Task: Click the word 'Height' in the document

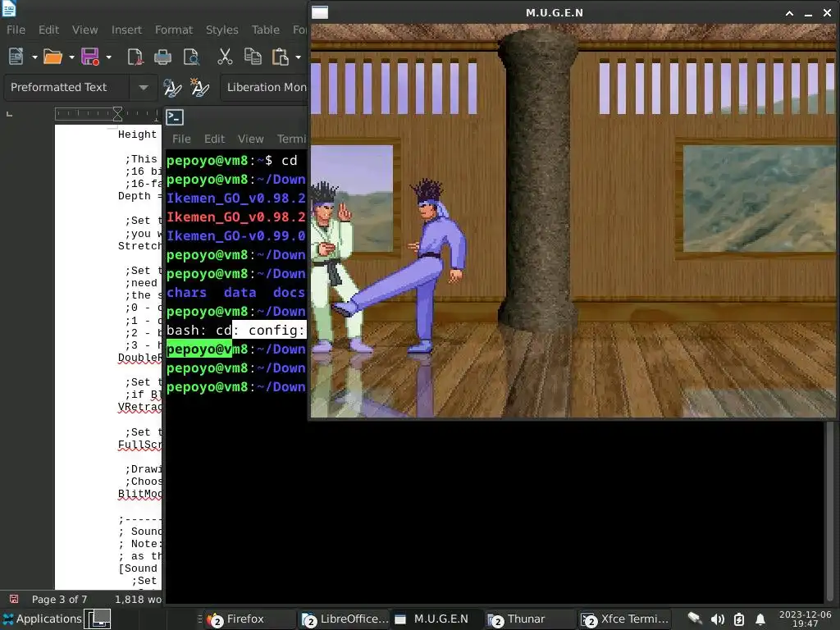Action: point(137,135)
